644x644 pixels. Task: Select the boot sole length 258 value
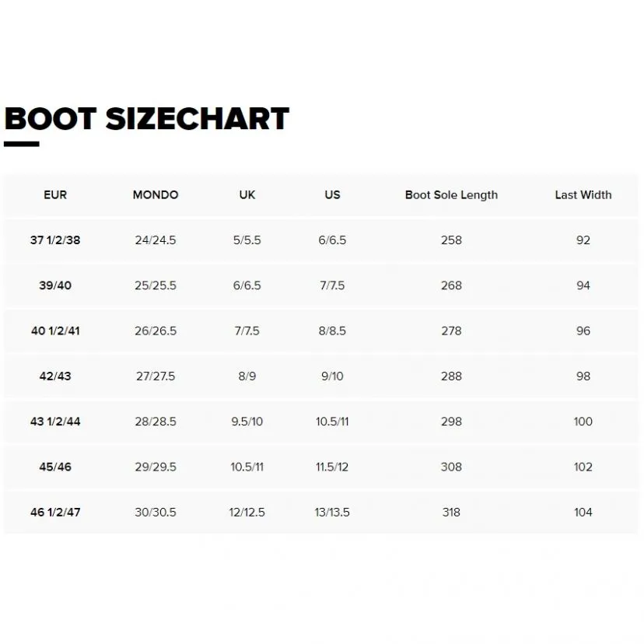(451, 240)
